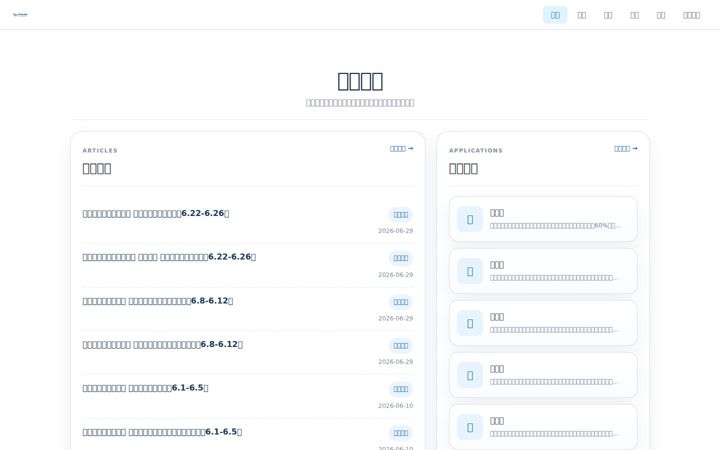Open the fifth navigation item in header
720x450 pixels.
[661, 15]
